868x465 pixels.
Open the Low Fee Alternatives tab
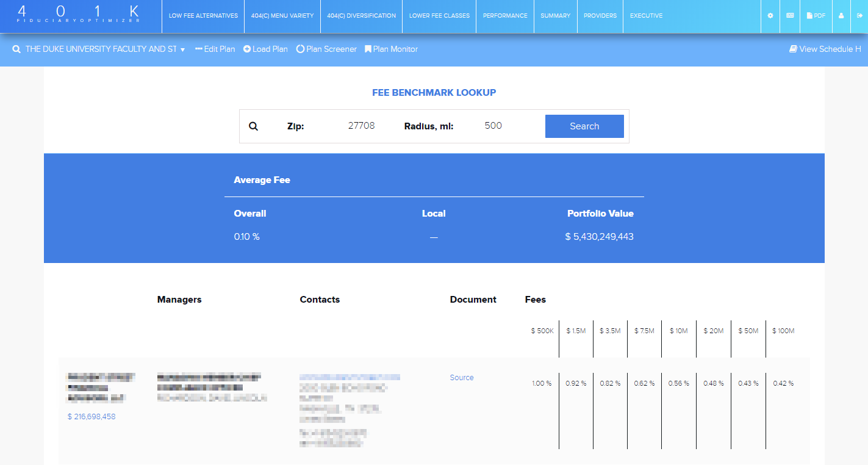pyautogui.click(x=203, y=16)
